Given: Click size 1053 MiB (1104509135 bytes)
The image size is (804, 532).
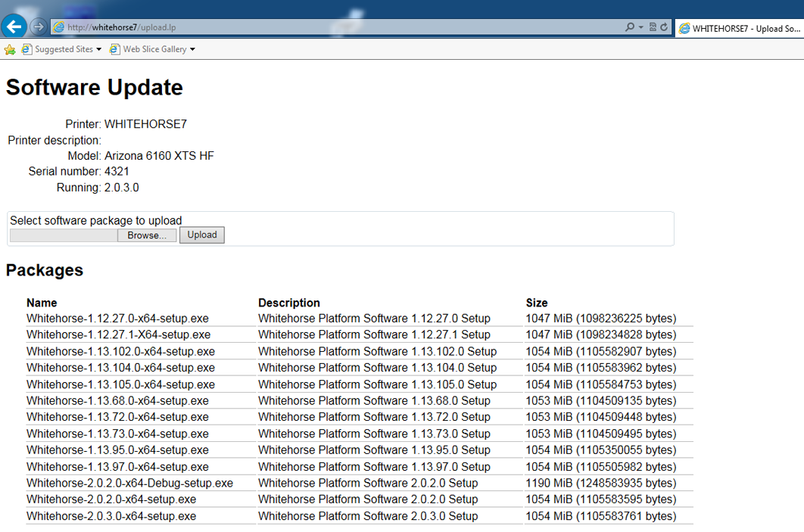Looking at the screenshot, I should 601,401.
